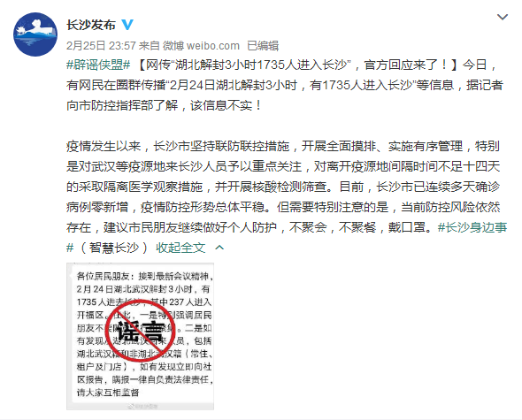Screen dimensions: 522x420
Task: Click the upward chevron beside 收起全文
Action: click(219, 248)
